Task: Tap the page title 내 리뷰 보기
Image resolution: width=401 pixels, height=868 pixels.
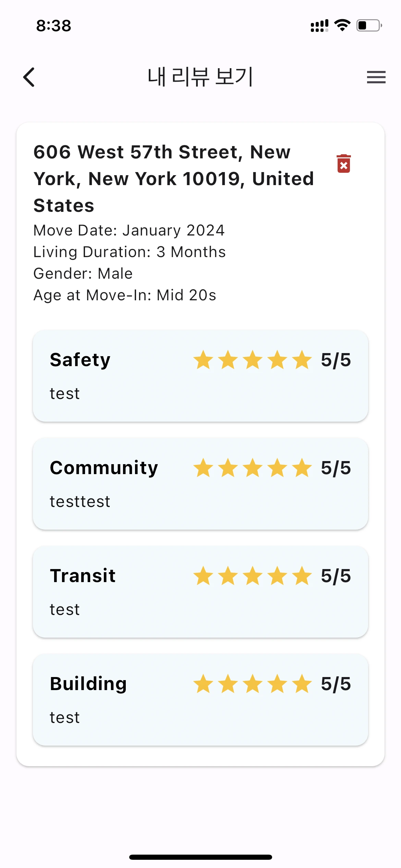Action: pyautogui.click(x=200, y=77)
